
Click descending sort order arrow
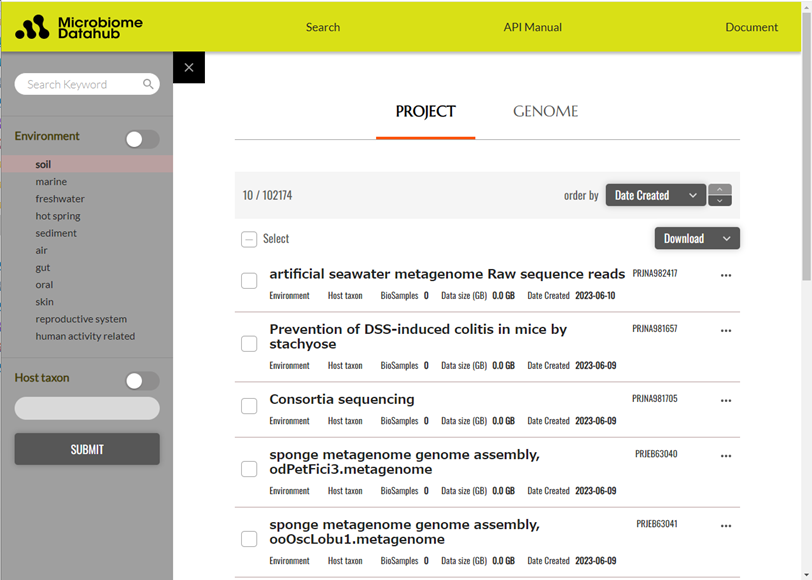(720, 202)
